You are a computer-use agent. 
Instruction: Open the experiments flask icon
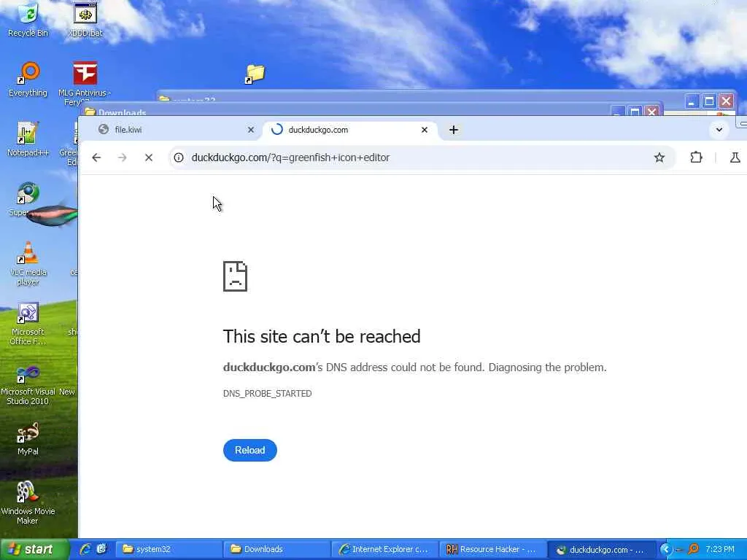click(735, 157)
